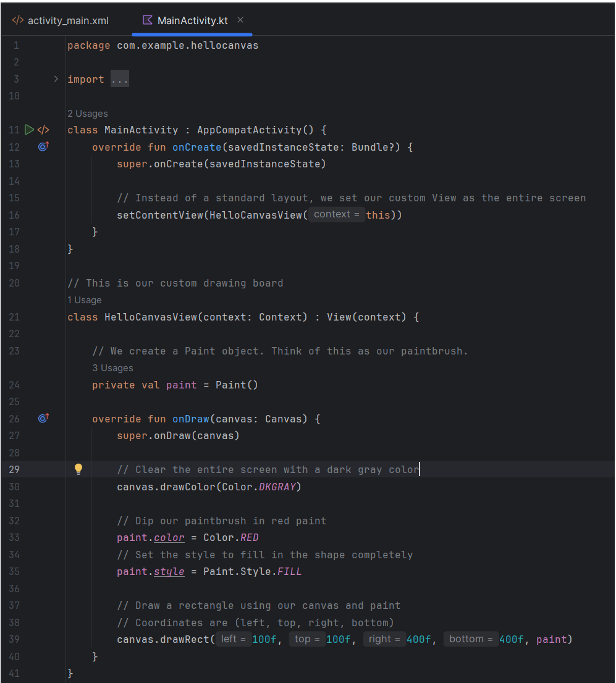Click the XML file icon on activity_main.xml tab
Image resolution: width=616 pixels, height=683 pixels.
pos(17,20)
